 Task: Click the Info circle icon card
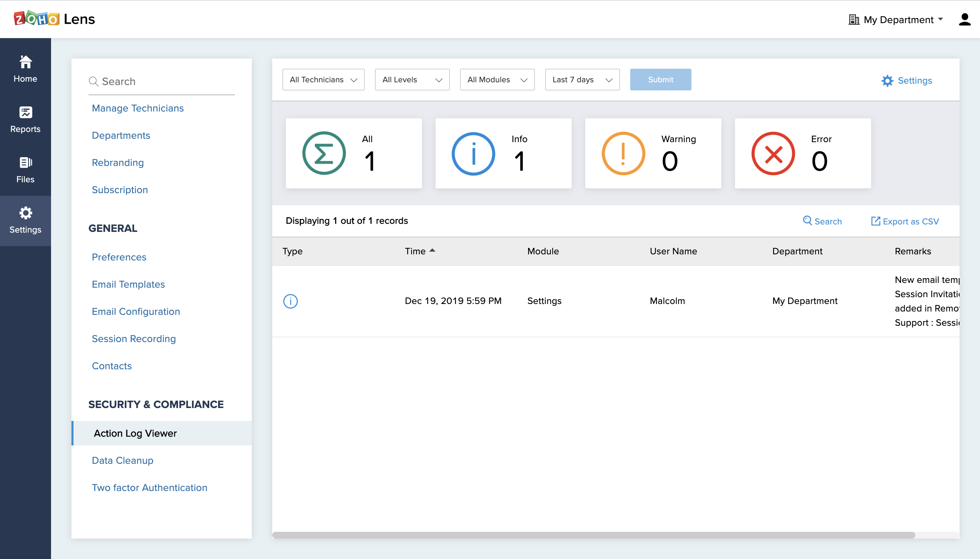click(473, 154)
